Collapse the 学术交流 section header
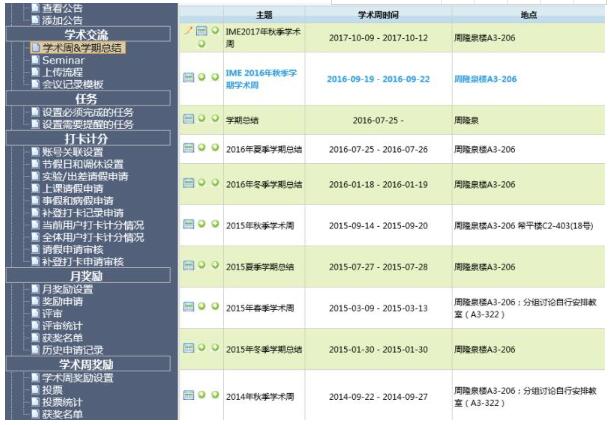Viewport: 610px width, 425px height. pyautogui.click(x=90, y=34)
